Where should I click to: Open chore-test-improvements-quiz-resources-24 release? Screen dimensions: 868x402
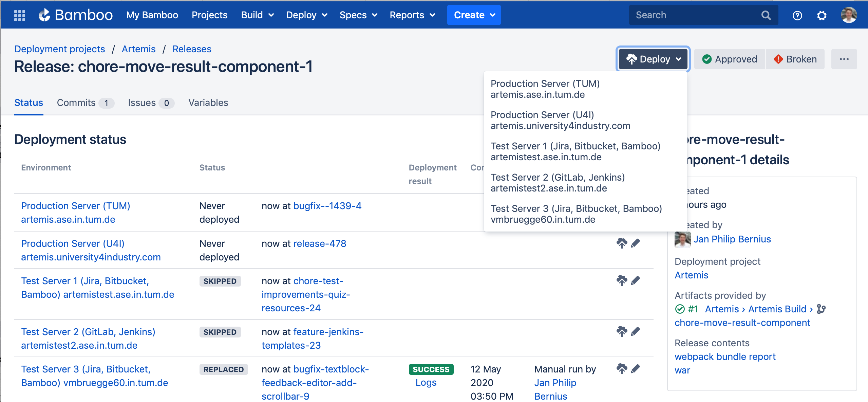[x=306, y=294]
